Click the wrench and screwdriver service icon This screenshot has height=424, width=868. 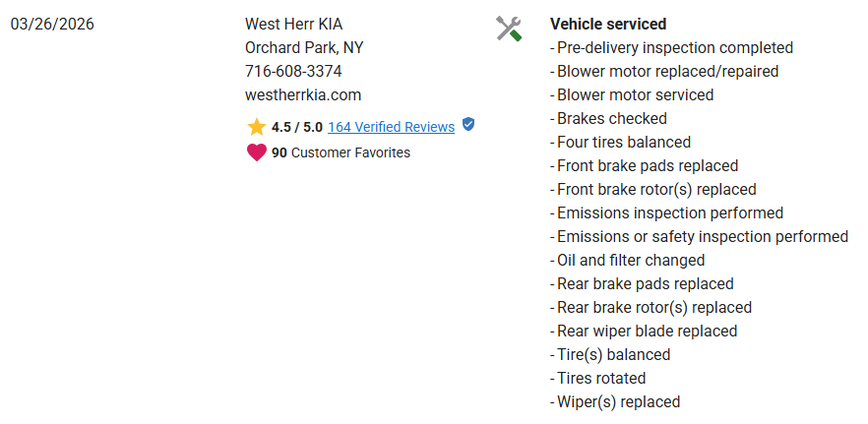(x=509, y=29)
